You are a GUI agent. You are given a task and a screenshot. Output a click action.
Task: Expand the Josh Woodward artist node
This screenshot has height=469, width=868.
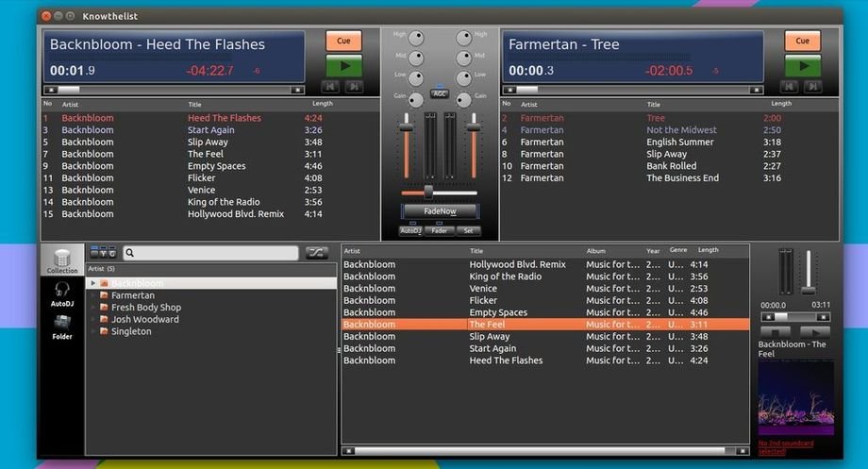[92, 320]
